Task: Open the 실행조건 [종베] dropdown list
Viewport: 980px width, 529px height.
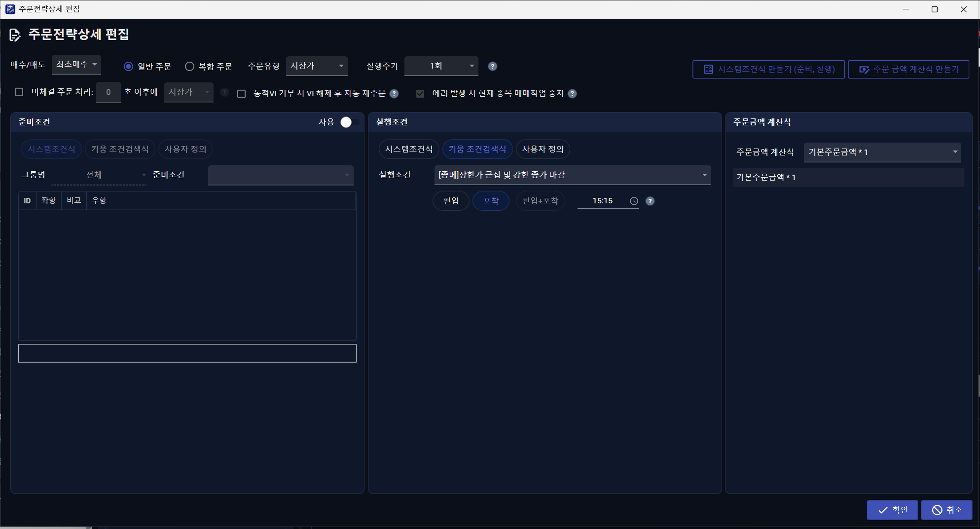Action: [573, 175]
